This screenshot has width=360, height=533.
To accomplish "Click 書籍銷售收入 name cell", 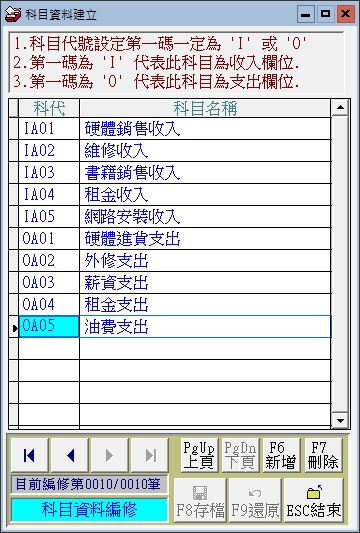I will point(205,173).
